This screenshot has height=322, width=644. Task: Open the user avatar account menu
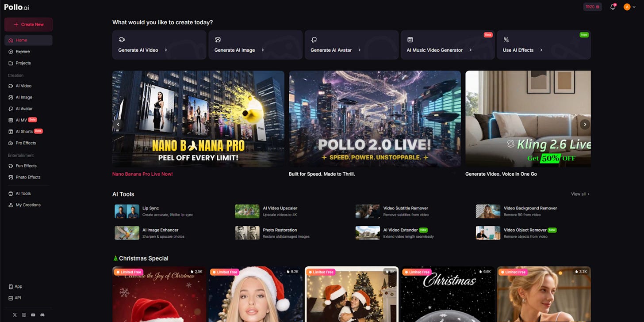pyautogui.click(x=629, y=7)
